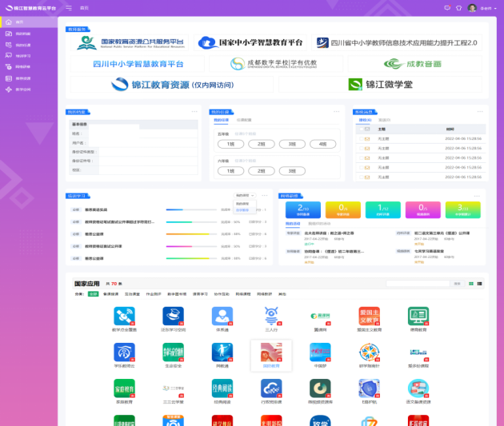Open the teal 1/12 statistics tile
Viewport: 504px width, 426px height.
[x=383, y=210]
